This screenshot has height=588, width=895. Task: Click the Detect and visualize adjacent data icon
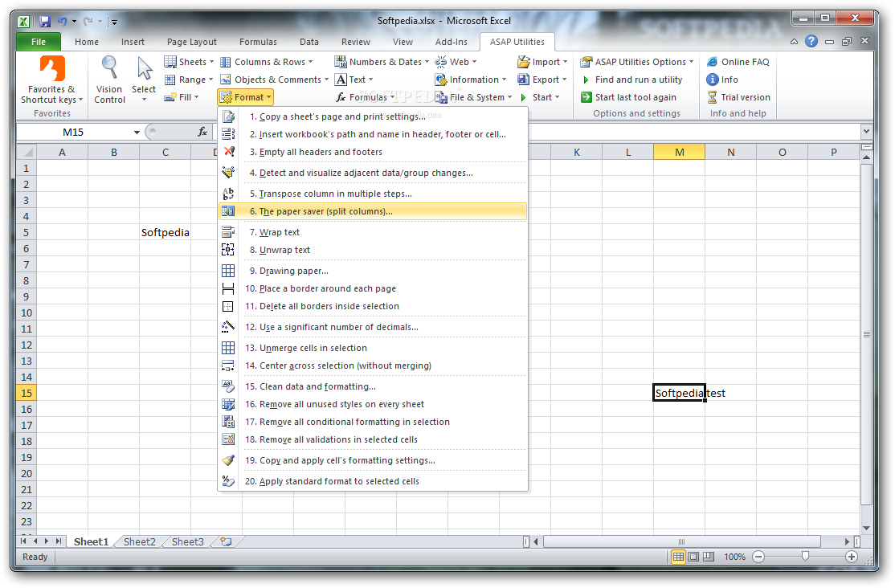[228, 173]
